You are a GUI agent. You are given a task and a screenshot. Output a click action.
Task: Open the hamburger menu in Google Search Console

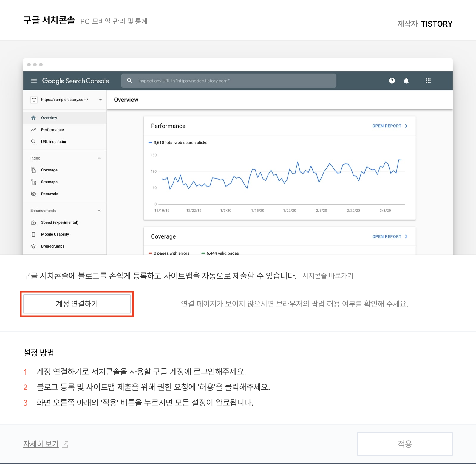(34, 81)
